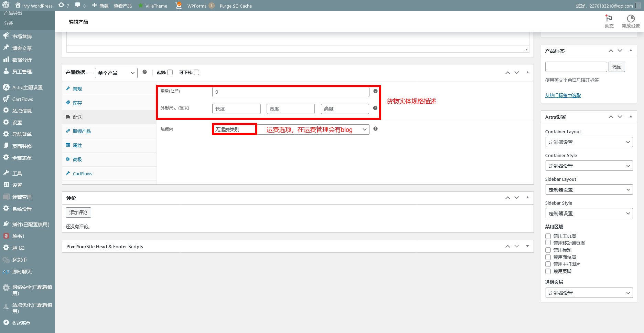The image size is (644, 333).
Task: Open the 新建 admin bar menu
Action: point(100,6)
